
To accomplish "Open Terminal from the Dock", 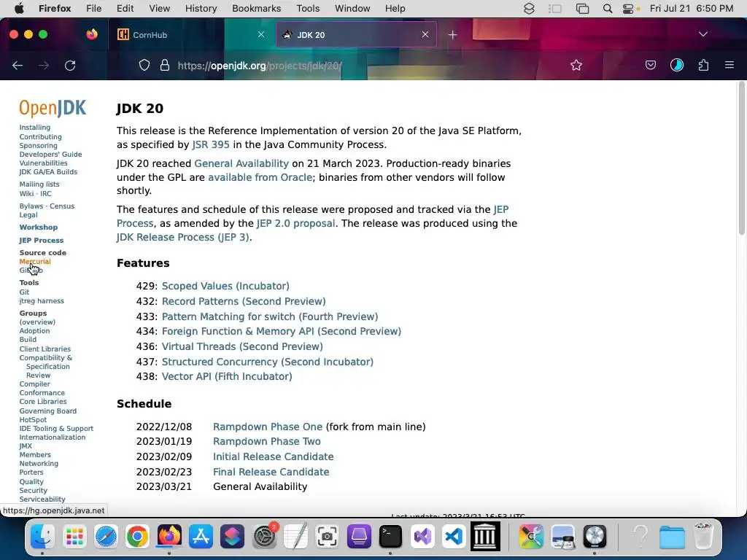I will pyautogui.click(x=390, y=537).
